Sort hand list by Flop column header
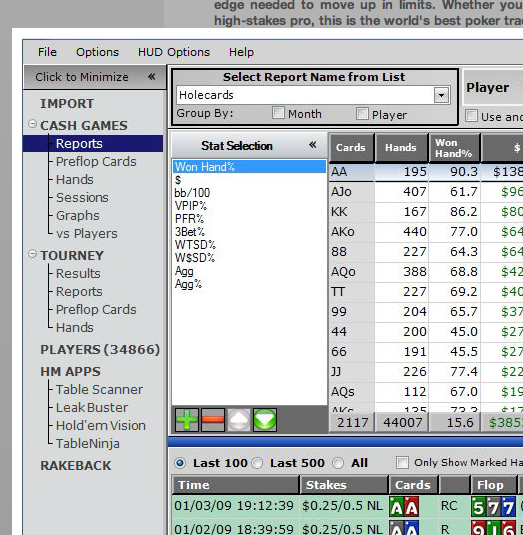This screenshot has width=523, height=535. tap(493, 485)
